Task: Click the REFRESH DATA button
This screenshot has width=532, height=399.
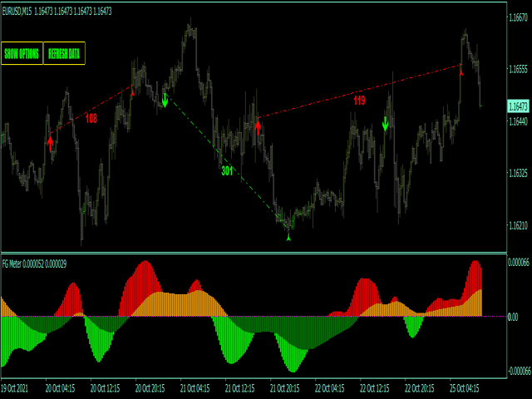Action: pyautogui.click(x=64, y=53)
